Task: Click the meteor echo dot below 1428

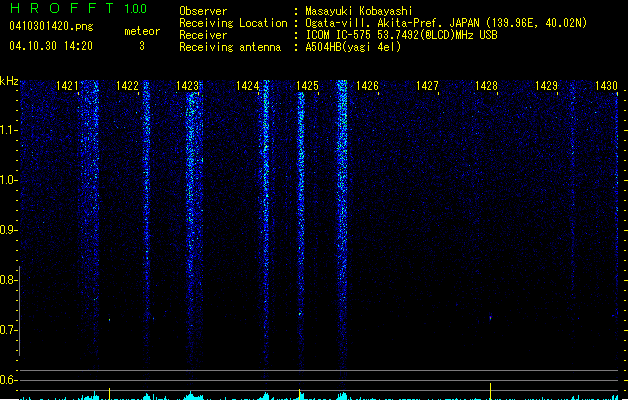Action: pos(490,318)
